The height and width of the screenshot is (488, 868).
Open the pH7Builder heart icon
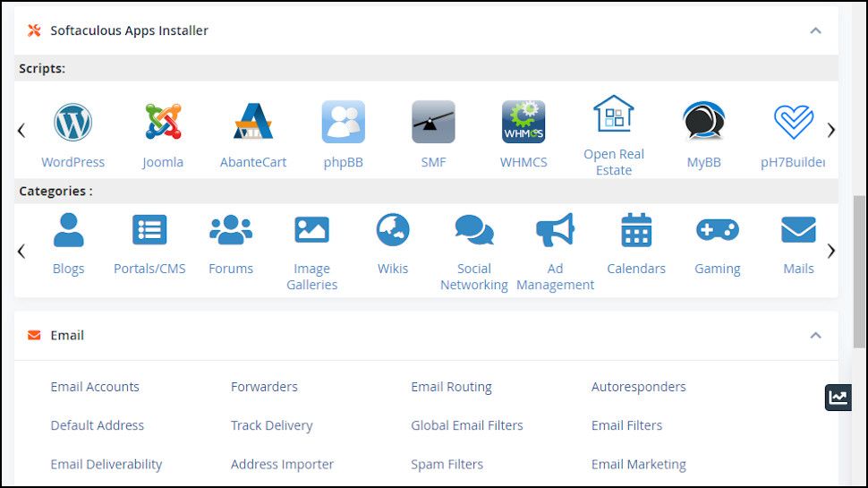coord(793,122)
